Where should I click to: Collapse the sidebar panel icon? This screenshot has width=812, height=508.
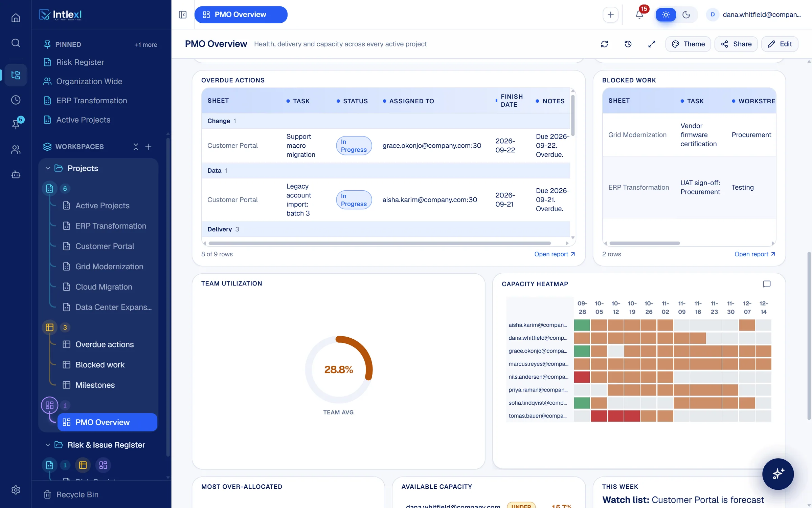(183, 15)
